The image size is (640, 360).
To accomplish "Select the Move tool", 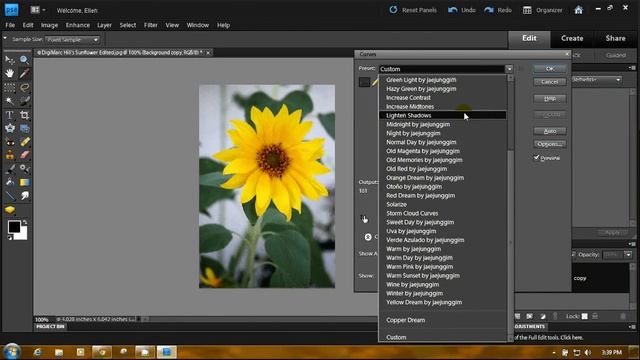I will (x=9, y=60).
